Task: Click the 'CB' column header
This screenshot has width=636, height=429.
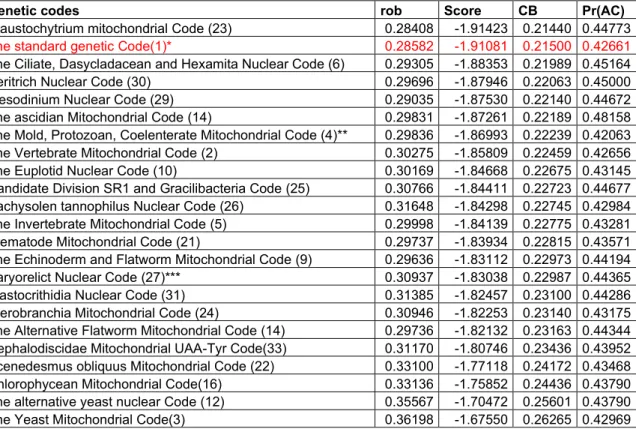Action: [527, 11]
